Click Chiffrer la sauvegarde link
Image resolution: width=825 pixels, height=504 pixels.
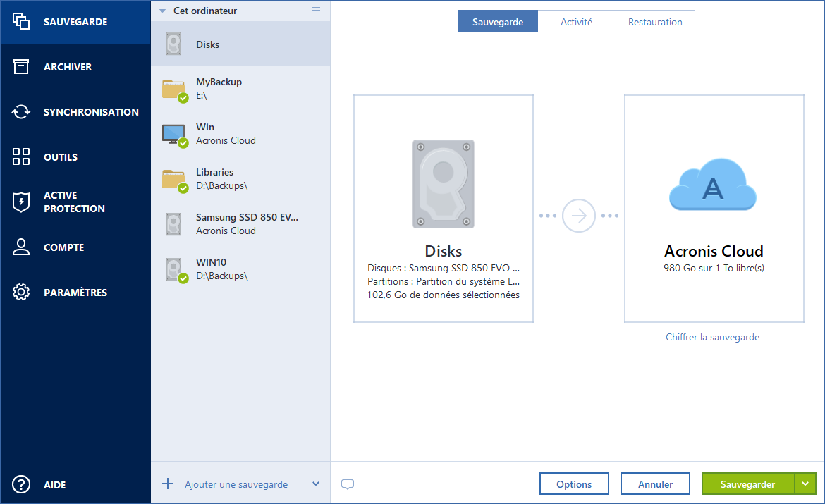click(713, 337)
